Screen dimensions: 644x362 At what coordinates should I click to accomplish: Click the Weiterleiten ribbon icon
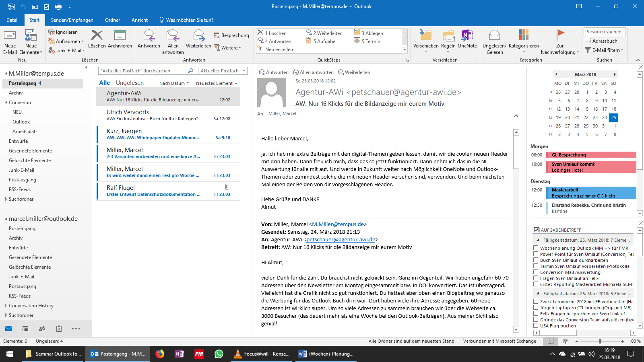(x=198, y=35)
